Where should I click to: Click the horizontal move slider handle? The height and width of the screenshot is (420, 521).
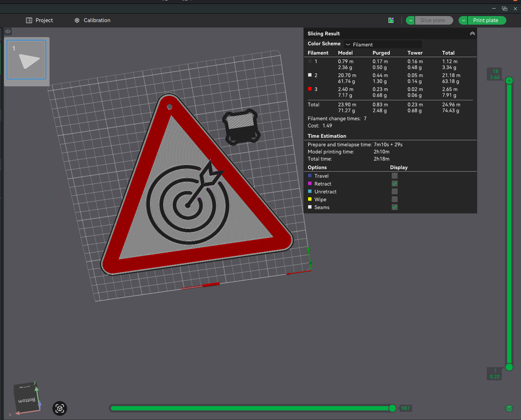[392, 408]
